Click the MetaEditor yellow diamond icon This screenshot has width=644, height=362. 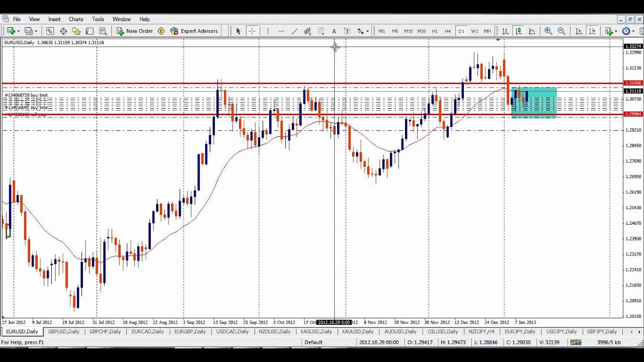tap(161, 31)
